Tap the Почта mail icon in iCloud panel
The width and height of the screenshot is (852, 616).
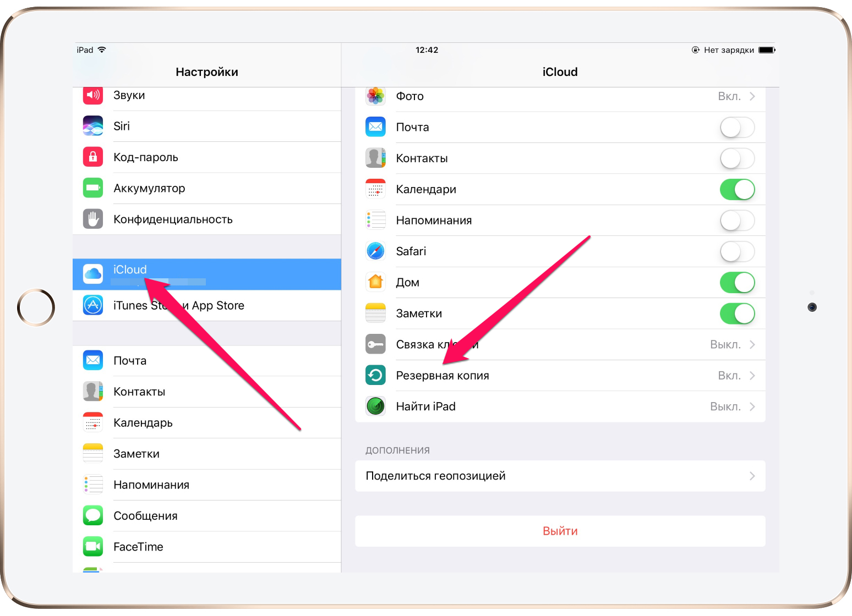(375, 127)
